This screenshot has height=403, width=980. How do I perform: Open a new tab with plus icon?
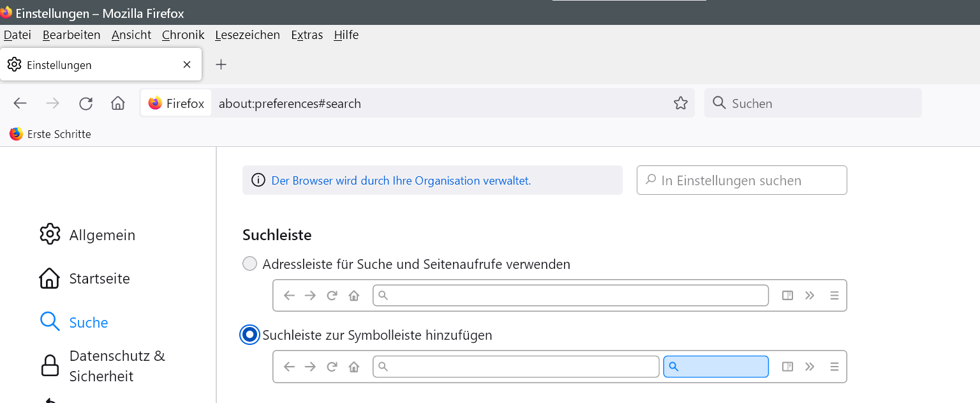[x=221, y=65]
